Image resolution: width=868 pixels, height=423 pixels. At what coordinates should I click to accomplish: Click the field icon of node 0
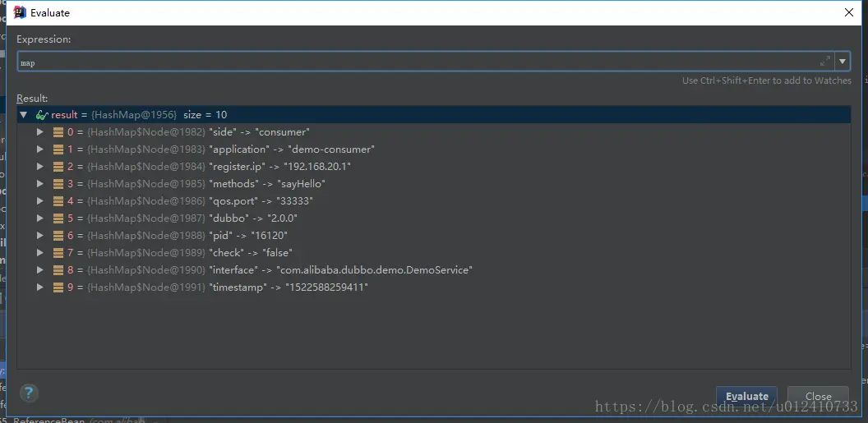[x=58, y=132]
